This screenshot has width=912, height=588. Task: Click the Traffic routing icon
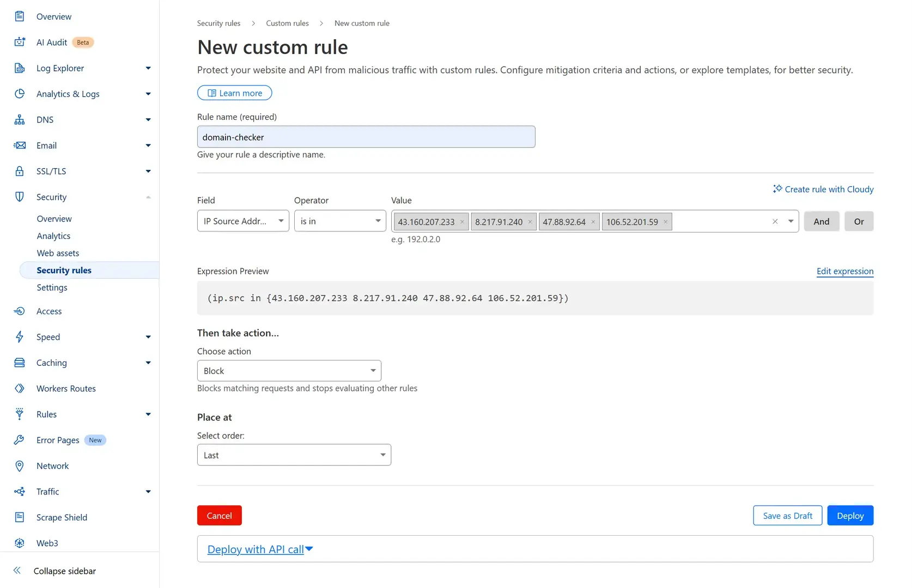pyautogui.click(x=20, y=492)
